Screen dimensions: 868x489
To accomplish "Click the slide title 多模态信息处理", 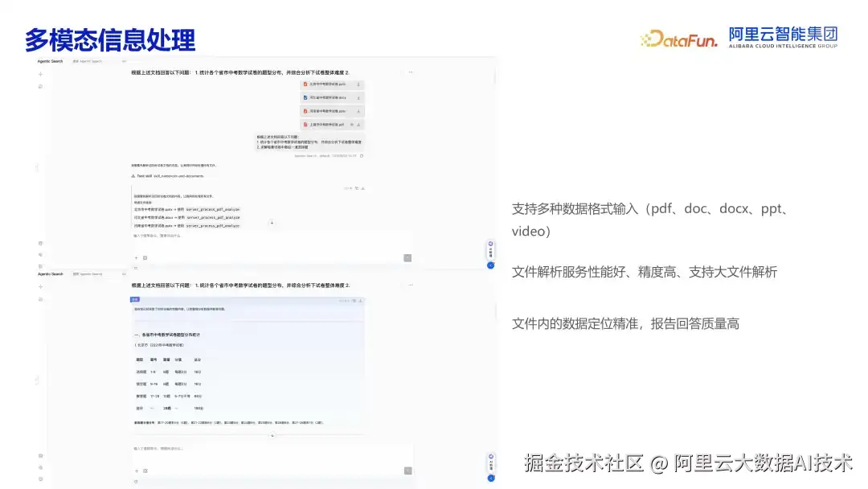I will pos(110,40).
